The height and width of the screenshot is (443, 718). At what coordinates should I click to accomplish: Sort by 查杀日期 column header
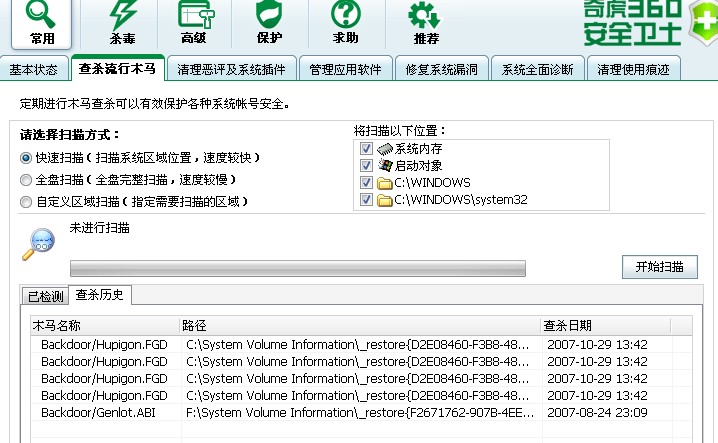pos(605,326)
